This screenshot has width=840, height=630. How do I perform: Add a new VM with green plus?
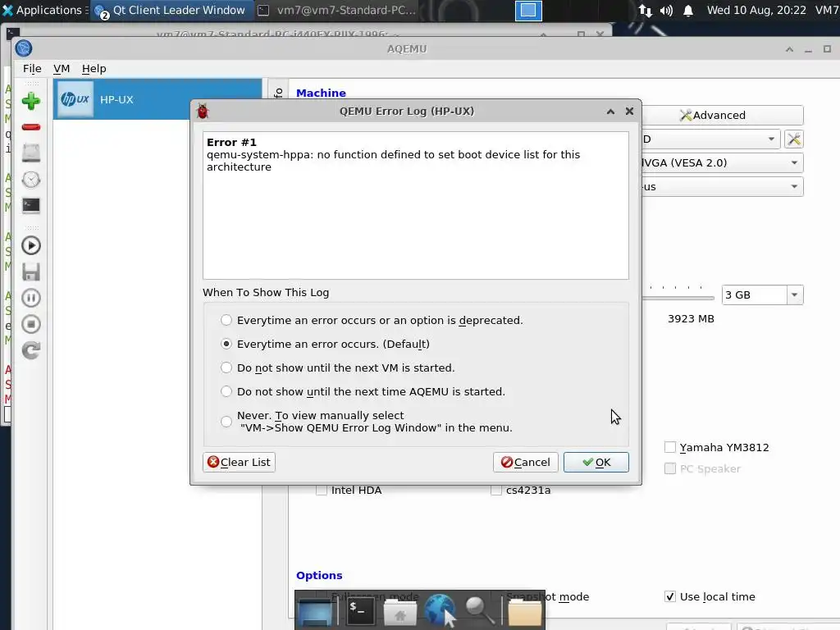pyautogui.click(x=30, y=101)
